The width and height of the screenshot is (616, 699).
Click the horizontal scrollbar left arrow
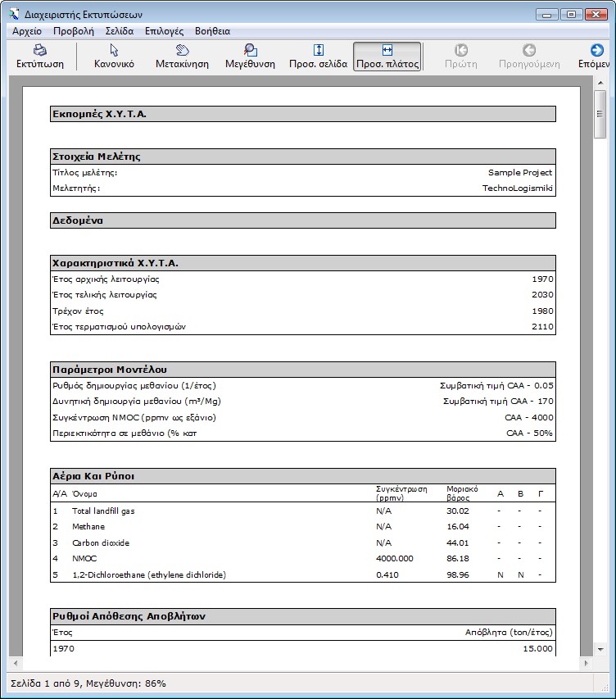pos(15,663)
